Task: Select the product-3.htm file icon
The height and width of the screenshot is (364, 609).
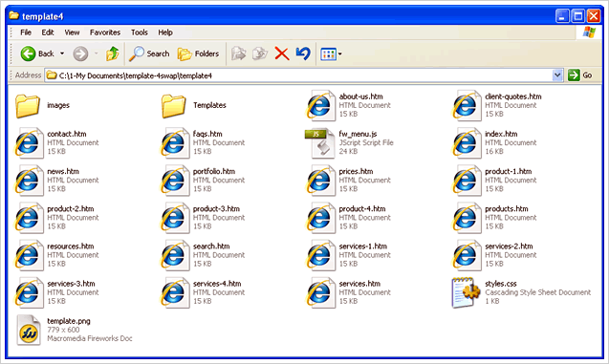Action: point(174,218)
